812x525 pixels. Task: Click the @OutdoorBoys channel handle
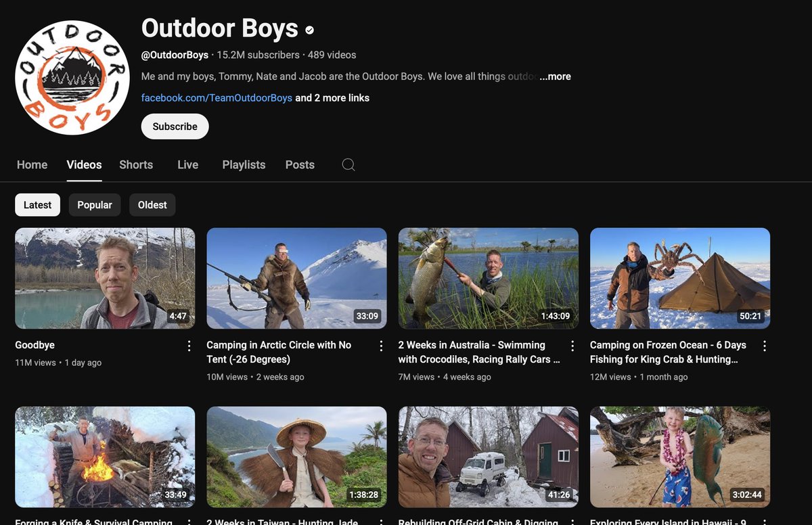pyautogui.click(x=175, y=55)
